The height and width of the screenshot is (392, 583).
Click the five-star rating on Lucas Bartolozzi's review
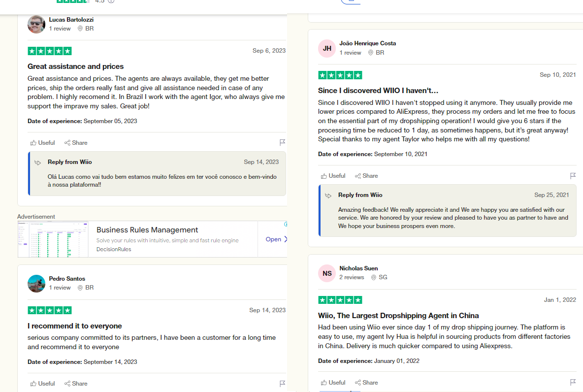[49, 51]
